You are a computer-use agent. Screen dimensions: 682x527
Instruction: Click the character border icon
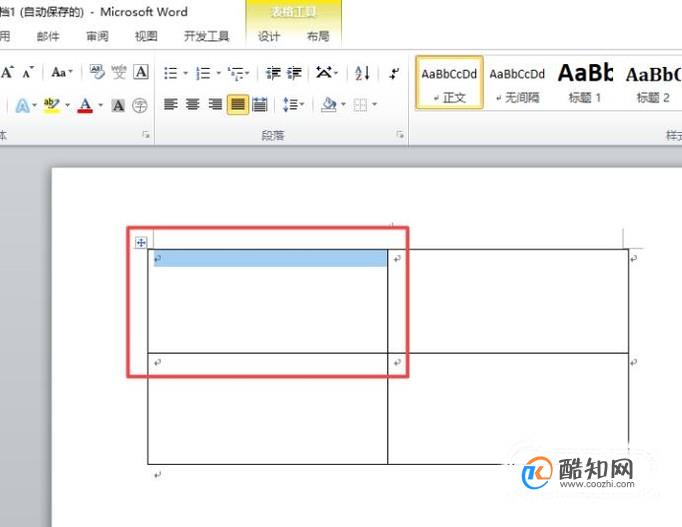click(141, 72)
